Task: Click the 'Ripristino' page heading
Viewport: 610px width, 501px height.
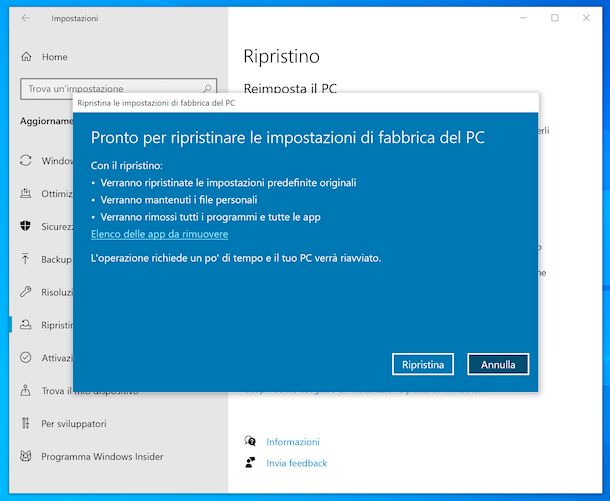Action: click(x=281, y=56)
